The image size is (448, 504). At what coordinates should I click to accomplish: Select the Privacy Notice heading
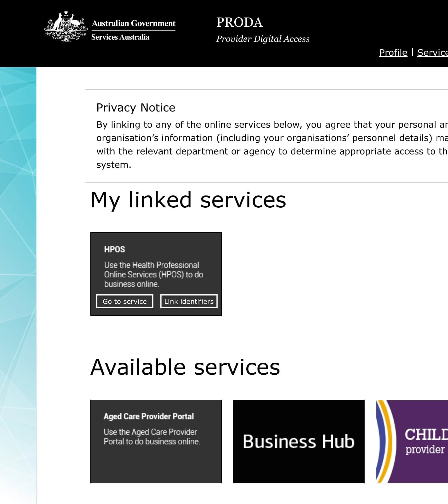[136, 107]
